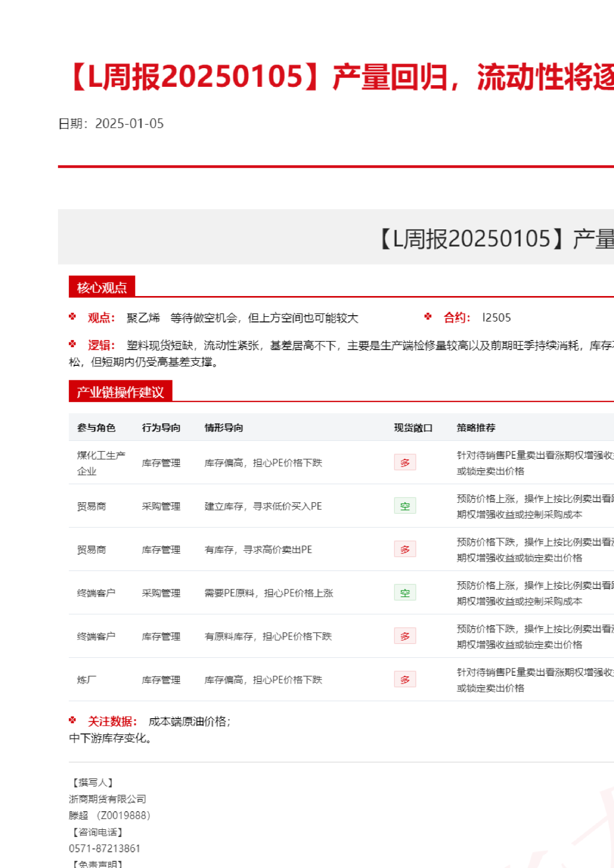Click the 现货敞口 column header
614x868 pixels.
click(x=413, y=428)
